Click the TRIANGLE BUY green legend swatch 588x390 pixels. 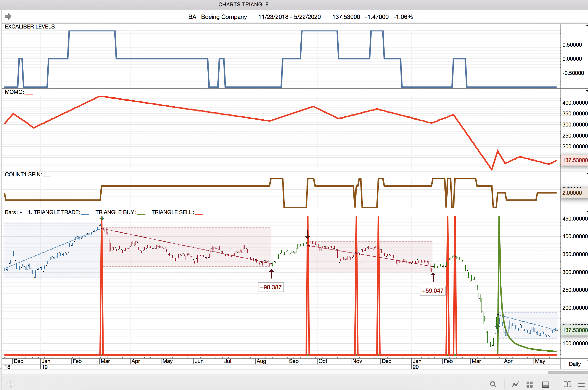141,214
